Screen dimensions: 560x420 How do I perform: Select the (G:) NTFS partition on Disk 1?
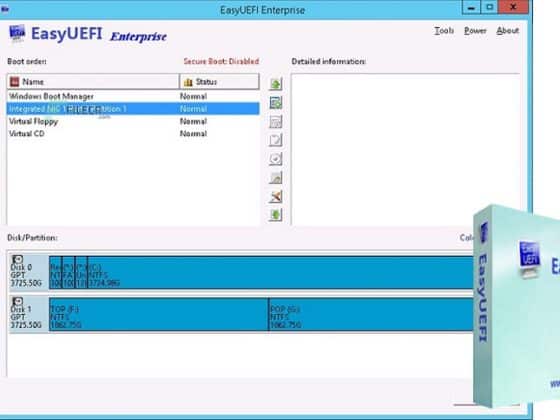coord(371,315)
